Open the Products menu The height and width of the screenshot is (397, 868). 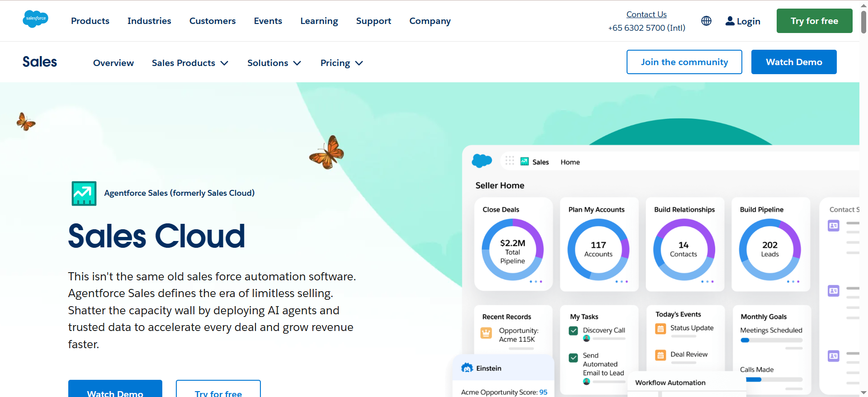click(90, 21)
